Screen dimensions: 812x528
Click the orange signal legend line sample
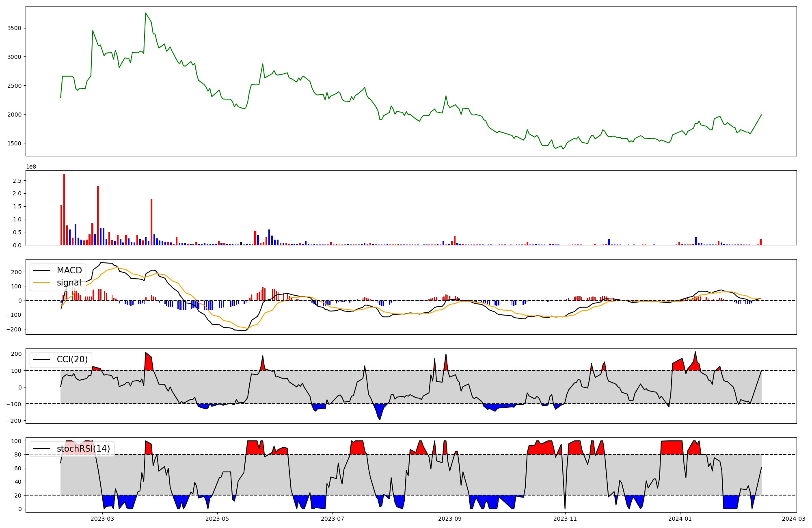(41, 283)
